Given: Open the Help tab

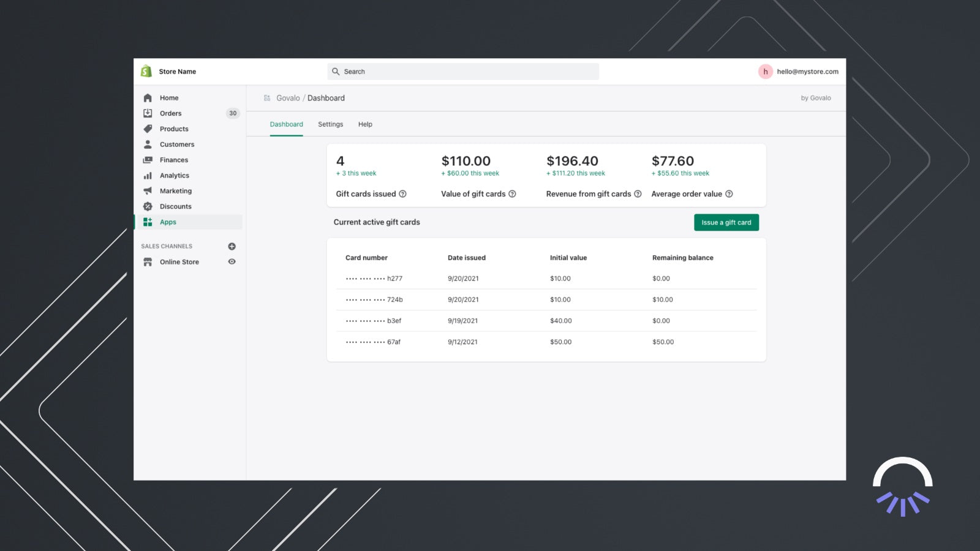Looking at the screenshot, I should (365, 124).
